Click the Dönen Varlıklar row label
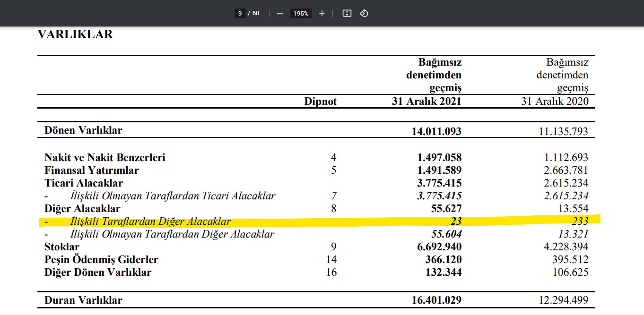The image size is (644, 315). tap(83, 130)
